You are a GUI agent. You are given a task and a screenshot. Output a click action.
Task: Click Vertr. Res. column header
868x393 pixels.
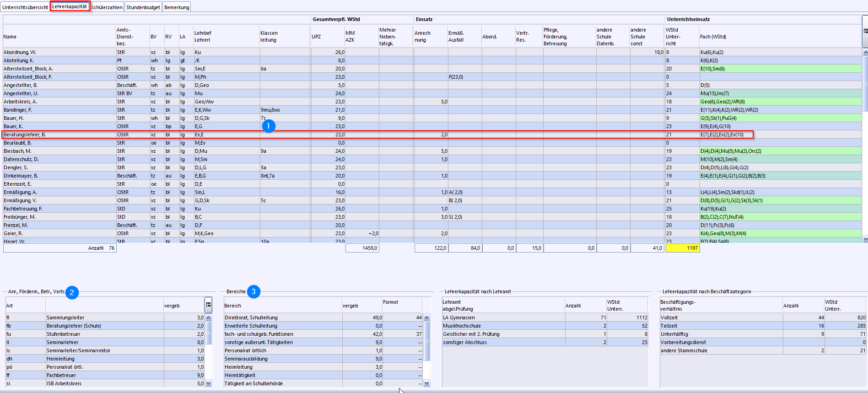[x=529, y=37]
